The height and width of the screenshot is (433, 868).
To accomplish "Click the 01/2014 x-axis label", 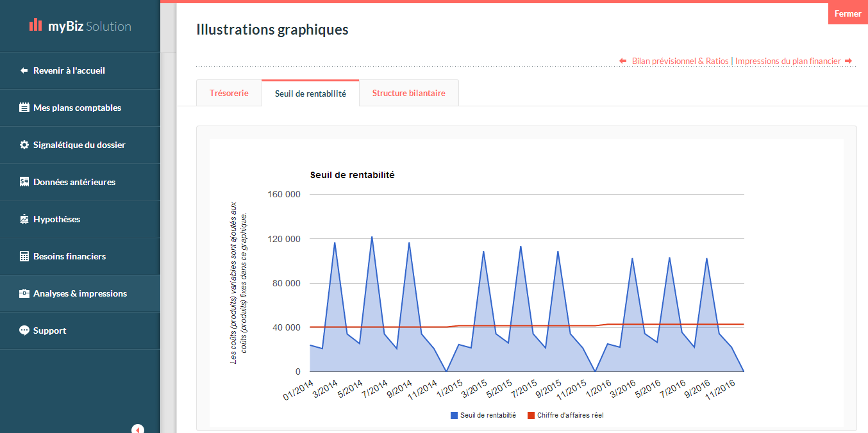I will [299, 390].
